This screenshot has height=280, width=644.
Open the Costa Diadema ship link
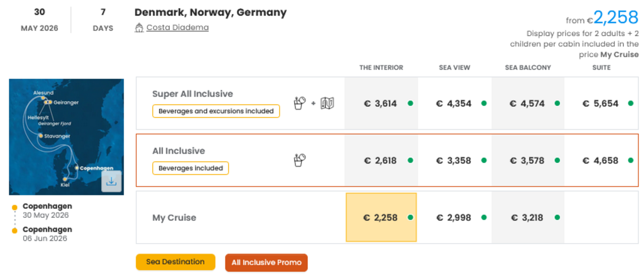[x=177, y=27]
